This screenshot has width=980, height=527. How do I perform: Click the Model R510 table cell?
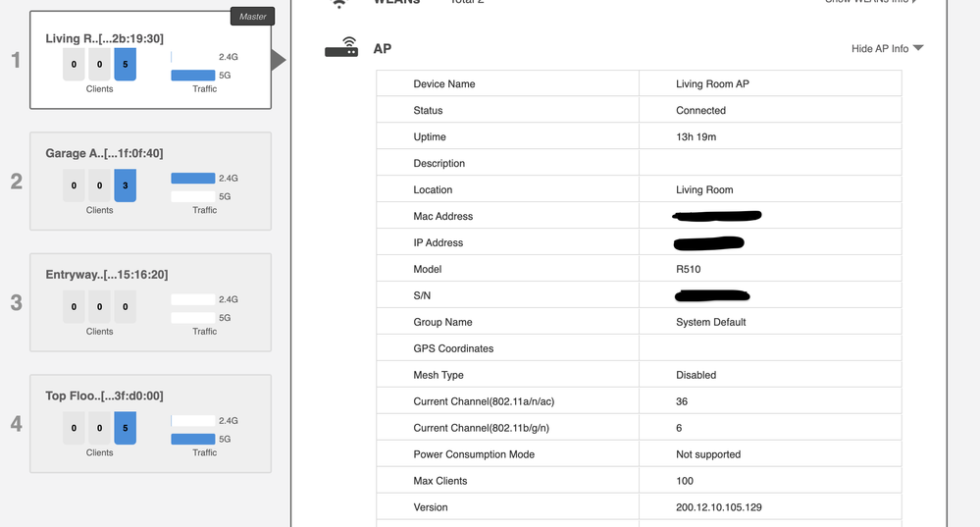[769, 269]
